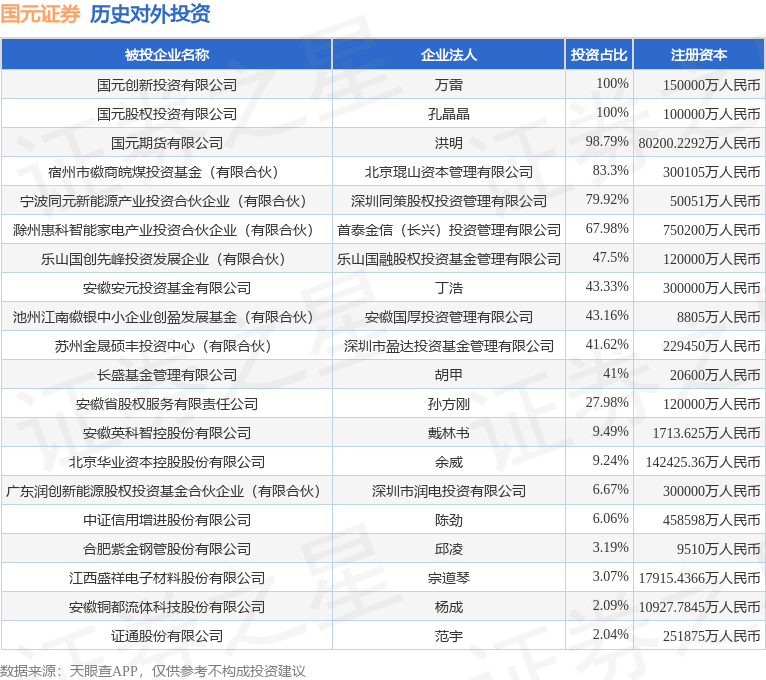Click the 被投企业名称 column header
Image resolution: width=766 pixels, height=680 pixels.
click(167, 55)
